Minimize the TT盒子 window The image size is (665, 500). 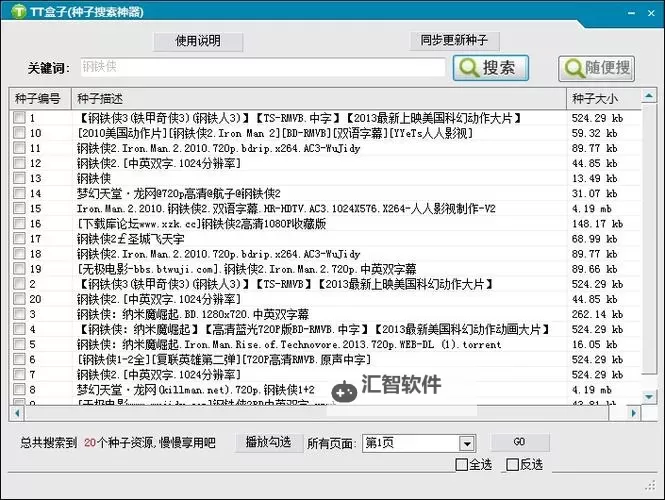[x=631, y=13]
